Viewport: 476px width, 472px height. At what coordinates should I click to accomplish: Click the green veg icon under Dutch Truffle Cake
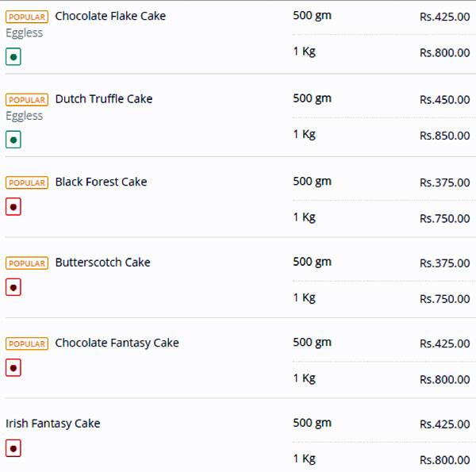(x=13, y=140)
